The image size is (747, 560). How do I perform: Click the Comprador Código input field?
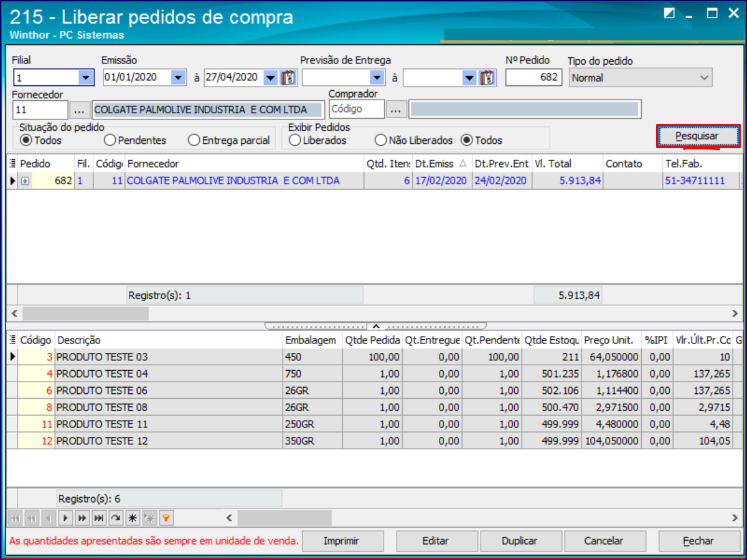[357, 110]
